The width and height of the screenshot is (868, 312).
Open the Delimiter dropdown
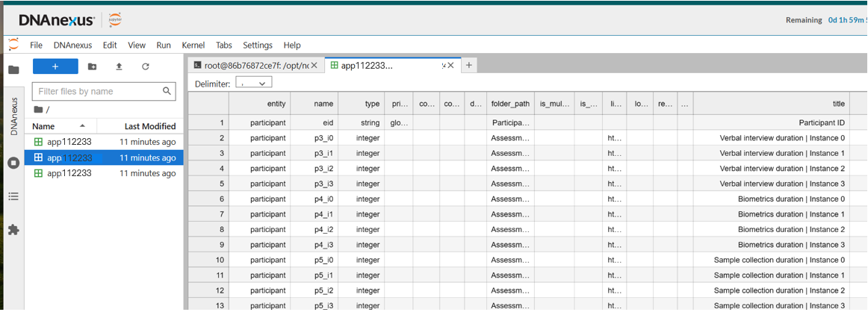click(254, 84)
